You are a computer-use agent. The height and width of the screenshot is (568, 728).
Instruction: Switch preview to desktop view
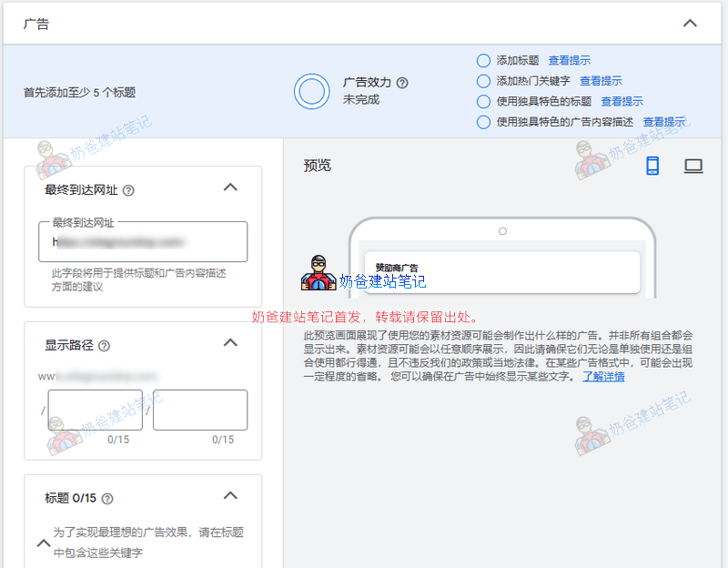693,166
